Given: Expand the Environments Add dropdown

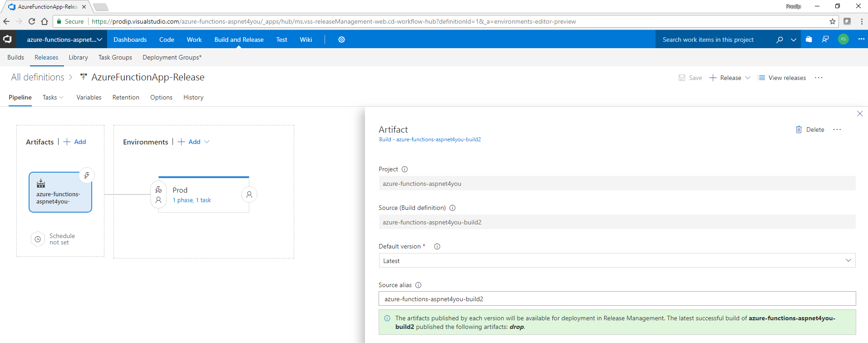Looking at the screenshot, I should (207, 142).
